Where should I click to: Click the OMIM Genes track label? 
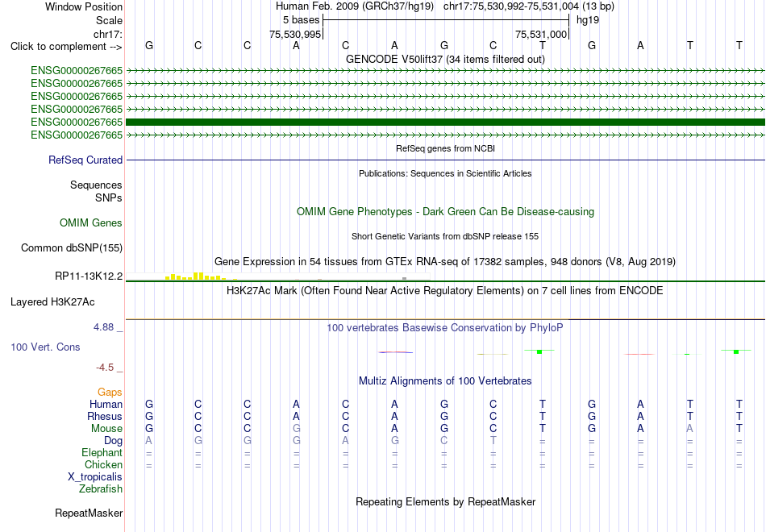tap(91, 223)
